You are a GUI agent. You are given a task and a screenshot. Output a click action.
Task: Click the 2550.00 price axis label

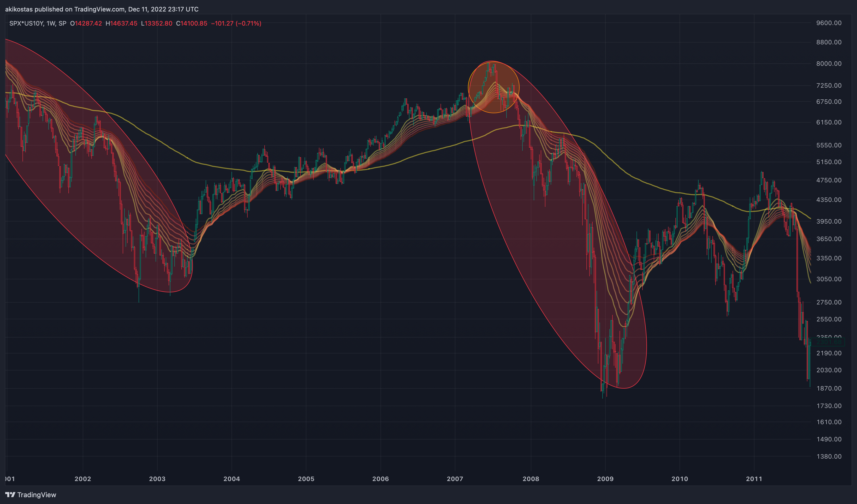[x=829, y=319]
